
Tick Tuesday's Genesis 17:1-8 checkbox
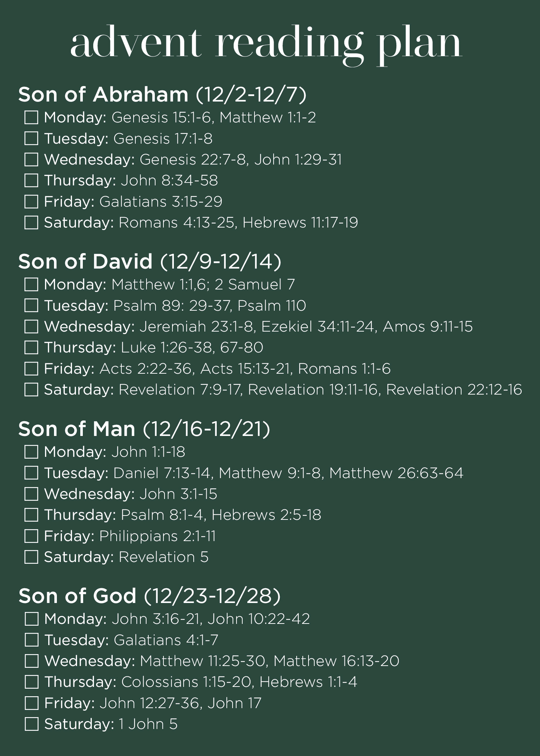point(31,139)
